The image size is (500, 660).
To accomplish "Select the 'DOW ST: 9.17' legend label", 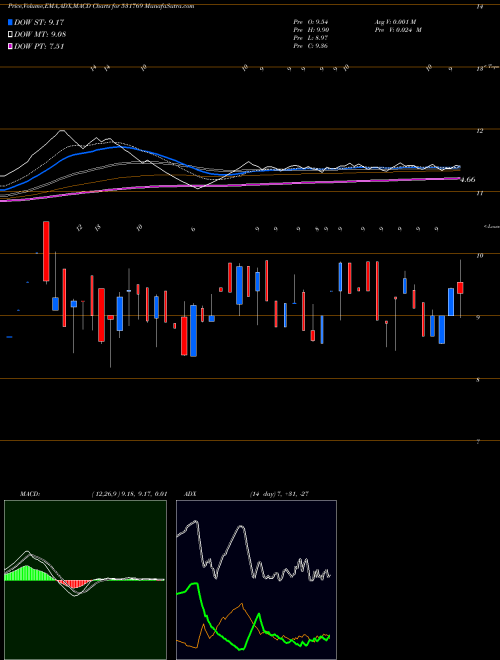I will pos(39,22).
